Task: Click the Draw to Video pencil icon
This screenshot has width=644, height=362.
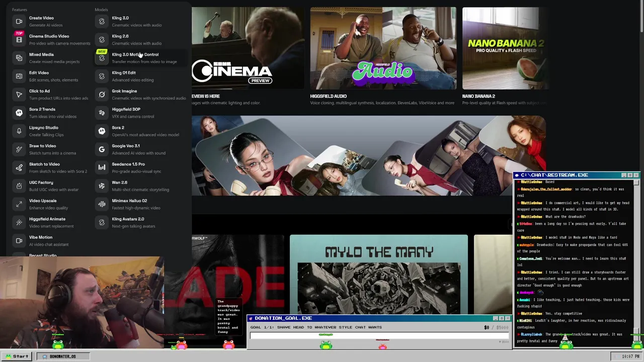Action: pyautogui.click(x=19, y=149)
